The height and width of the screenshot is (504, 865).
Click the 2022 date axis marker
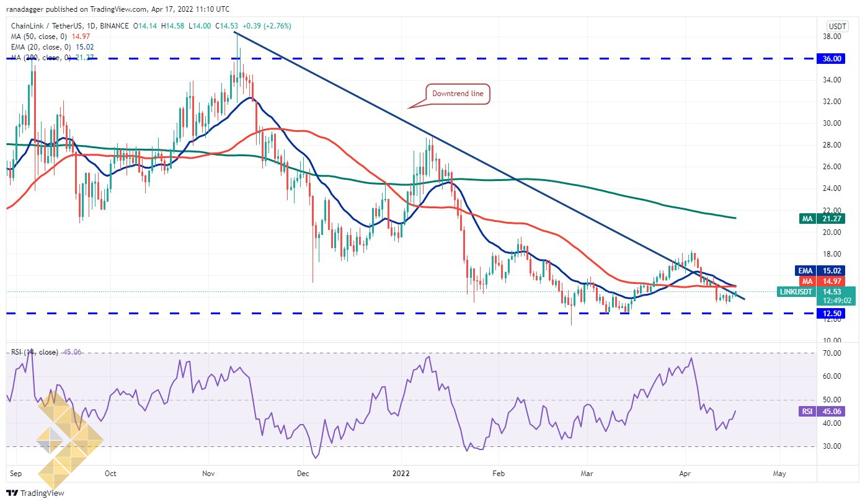(x=399, y=473)
